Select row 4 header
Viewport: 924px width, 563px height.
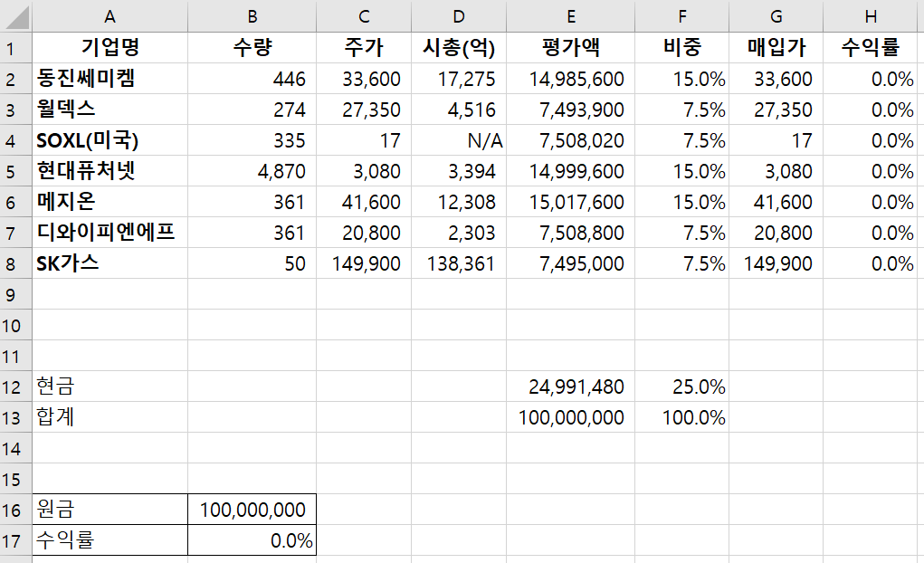tap(16, 140)
